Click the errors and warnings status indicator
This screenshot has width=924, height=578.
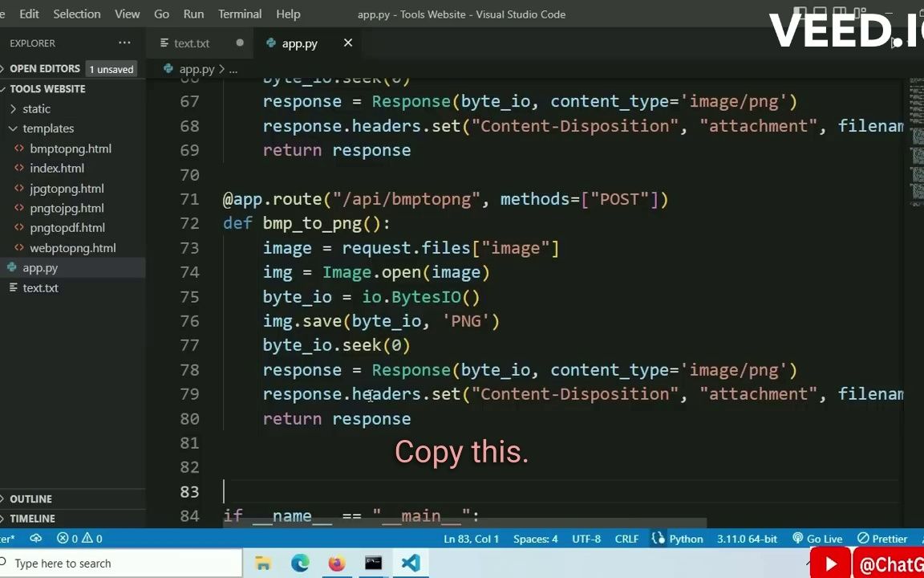click(79, 539)
